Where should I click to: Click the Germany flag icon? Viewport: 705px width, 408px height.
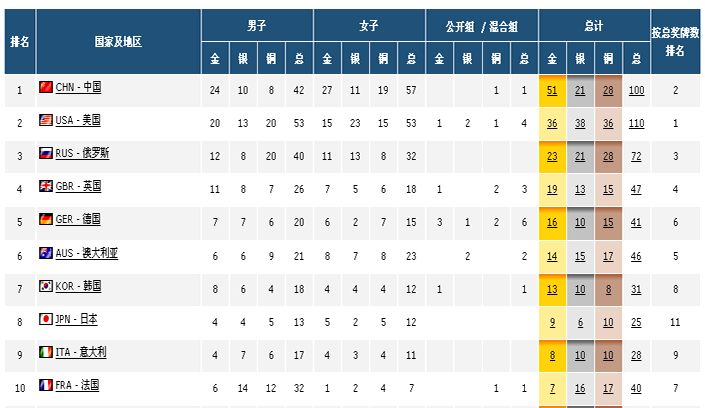(45, 220)
